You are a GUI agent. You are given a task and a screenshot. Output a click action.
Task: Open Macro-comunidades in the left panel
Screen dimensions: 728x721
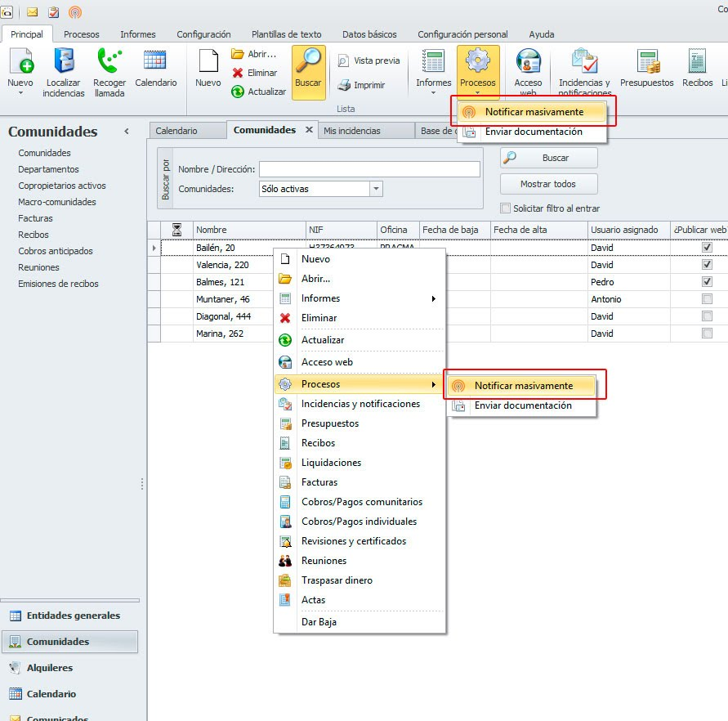click(x=57, y=202)
